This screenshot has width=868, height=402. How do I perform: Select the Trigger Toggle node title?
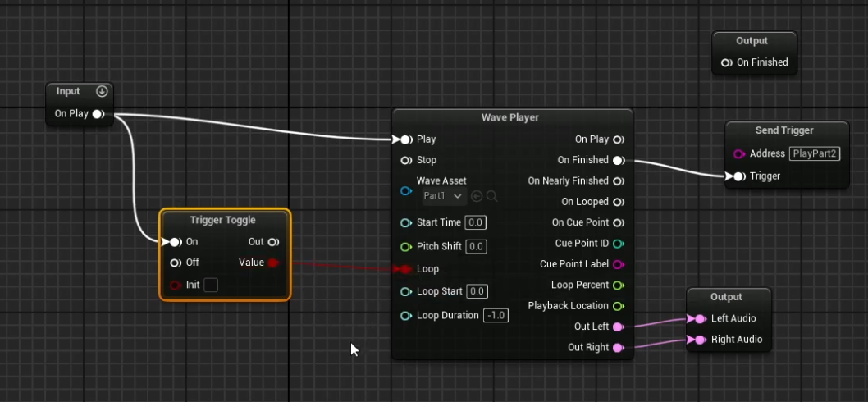tap(222, 220)
